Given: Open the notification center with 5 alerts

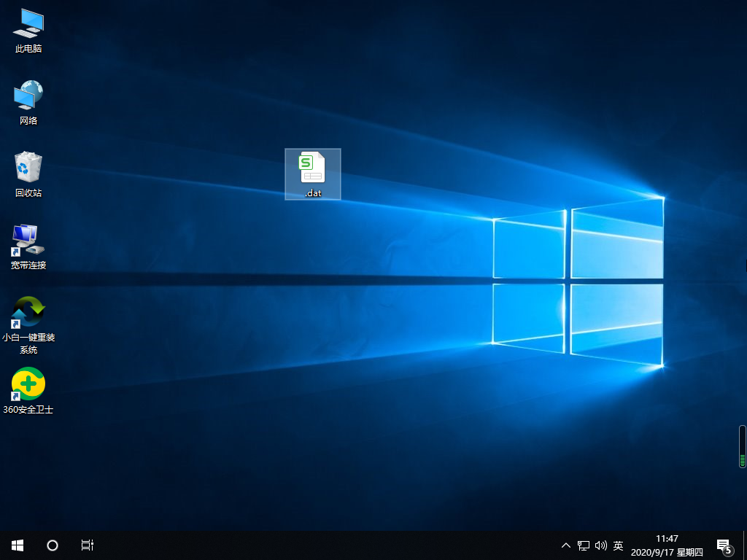Looking at the screenshot, I should tap(724, 545).
